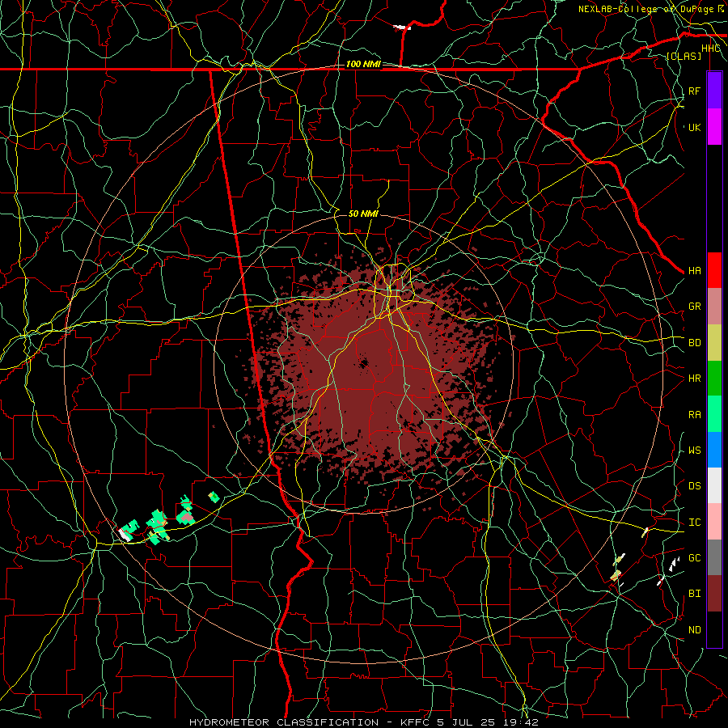Click the GC legend label
The image size is (728, 728).
point(694,558)
